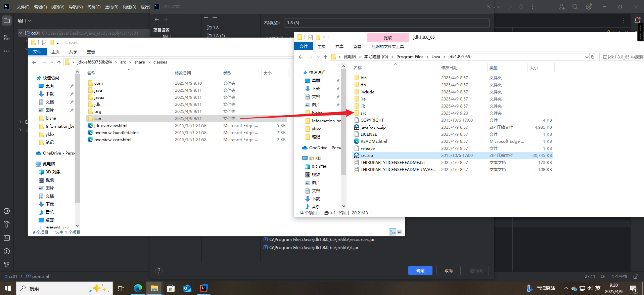This screenshot has height=295, width=644.
Task: Click the Code With Me user icon
Action: tap(562, 7)
